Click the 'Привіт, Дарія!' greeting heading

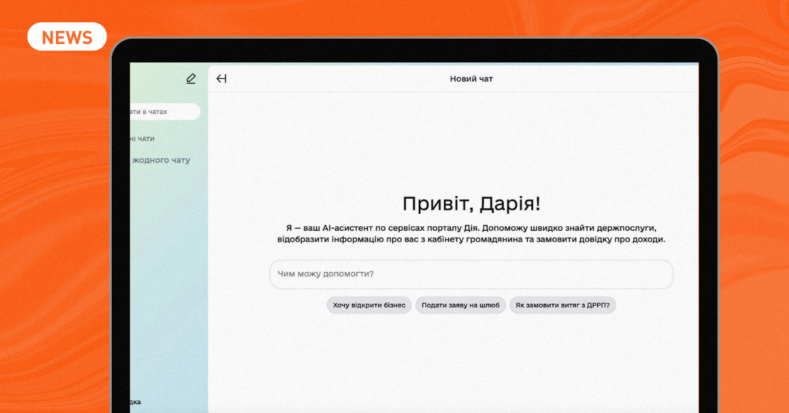coord(471,204)
